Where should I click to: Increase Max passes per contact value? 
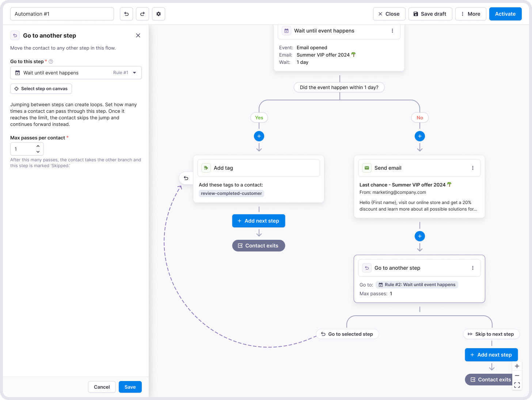(38, 146)
